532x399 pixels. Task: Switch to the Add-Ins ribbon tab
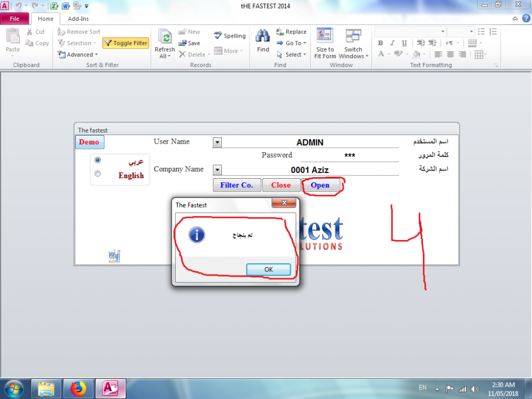coord(78,19)
